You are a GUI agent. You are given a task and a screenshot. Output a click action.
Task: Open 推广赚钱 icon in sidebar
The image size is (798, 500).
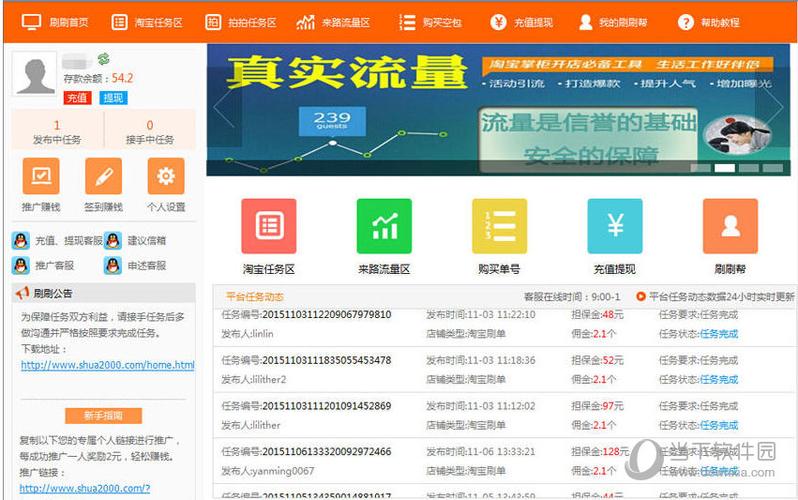(x=41, y=177)
